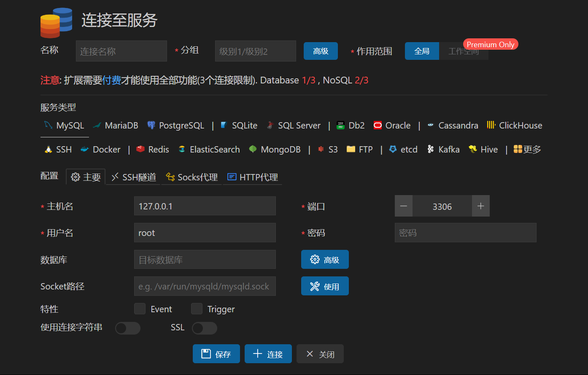The image size is (588, 375).
Task: Select ClickHouse service type
Action: tap(515, 126)
